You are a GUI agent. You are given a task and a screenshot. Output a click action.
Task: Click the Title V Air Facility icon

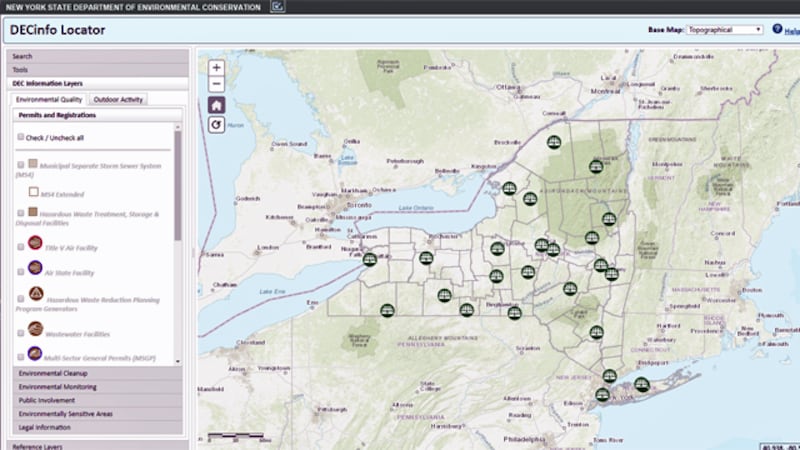[35, 243]
